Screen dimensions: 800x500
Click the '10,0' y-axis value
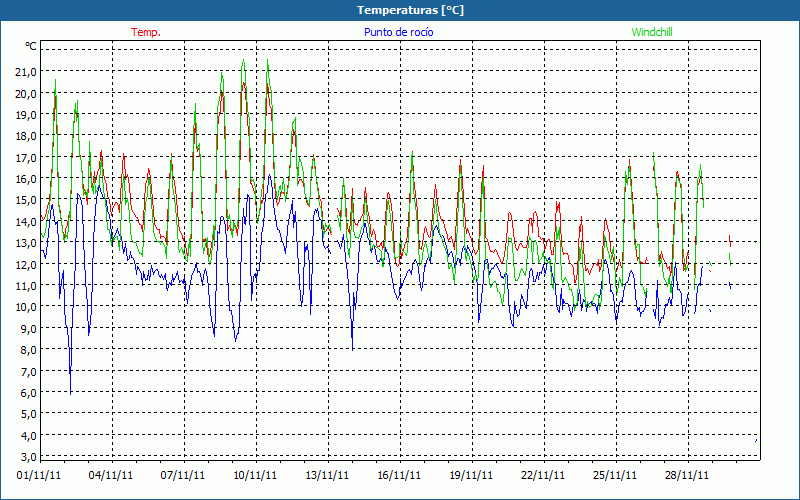27,307
